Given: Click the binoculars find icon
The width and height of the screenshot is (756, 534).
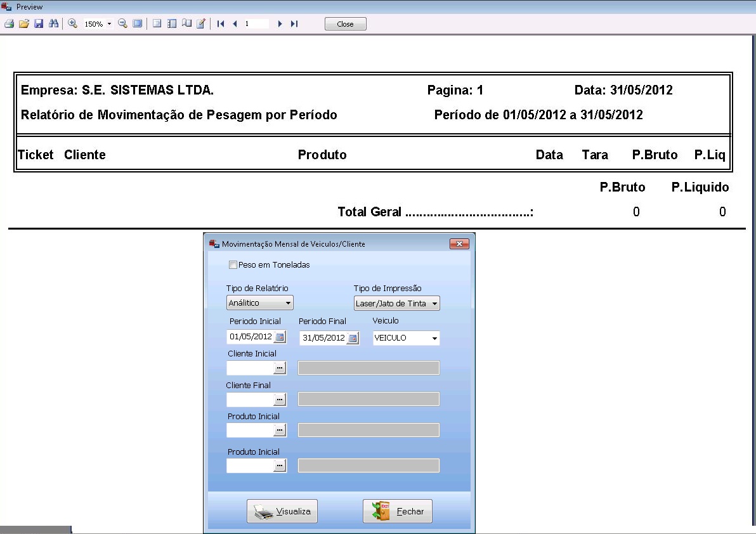Looking at the screenshot, I should 53,23.
